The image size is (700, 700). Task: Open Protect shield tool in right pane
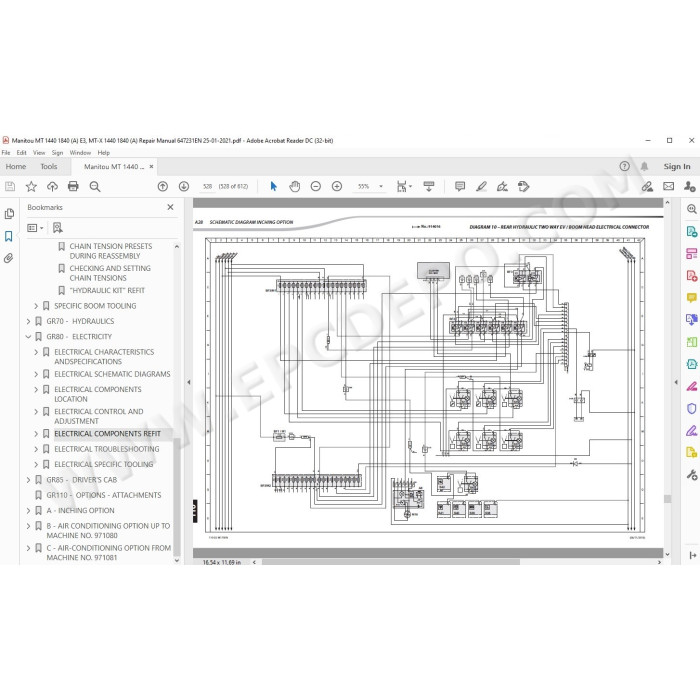692,408
